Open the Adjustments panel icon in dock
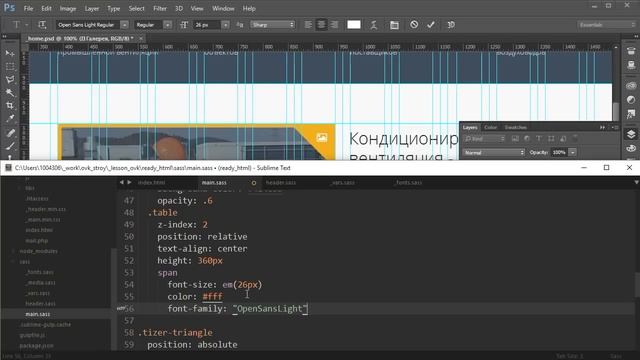 (631, 100)
